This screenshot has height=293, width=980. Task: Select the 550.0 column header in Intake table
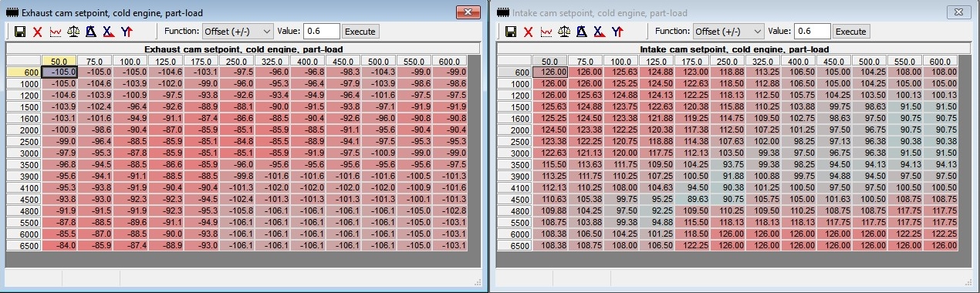coord(905,62)
